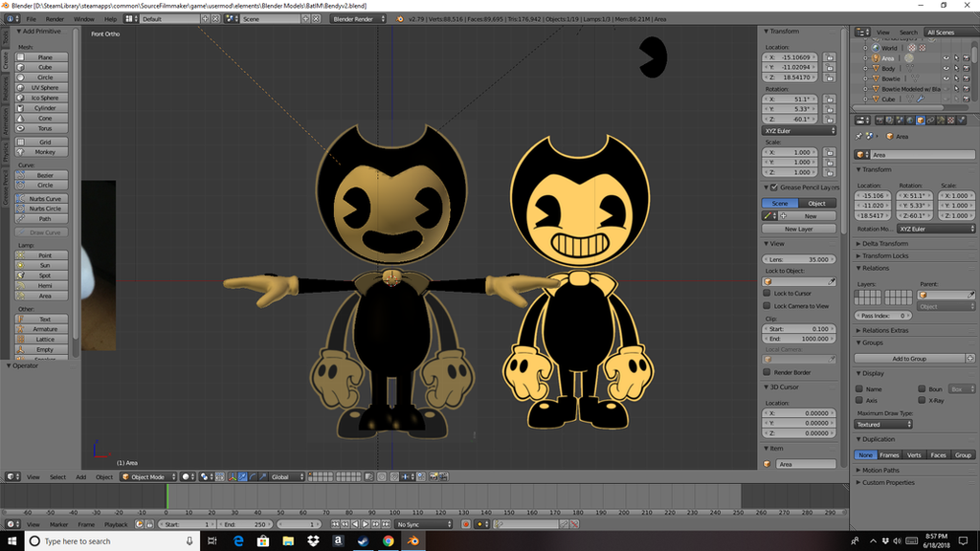The image size is (980, 551).
Task: Adjust the view Lens value field
Action: point(799,259)
